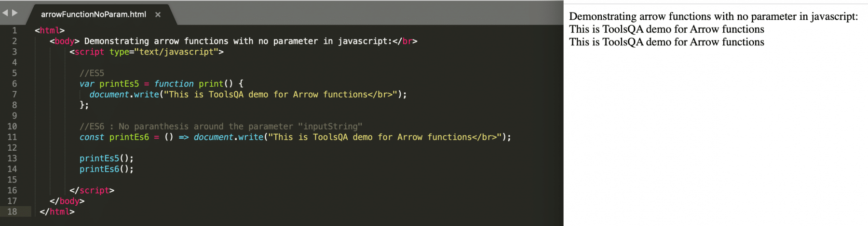Image resolution: width=868 pixels, height=226 pixels.
Task: Click the opening html tag on line 1
Action: (x=50, y=30)
